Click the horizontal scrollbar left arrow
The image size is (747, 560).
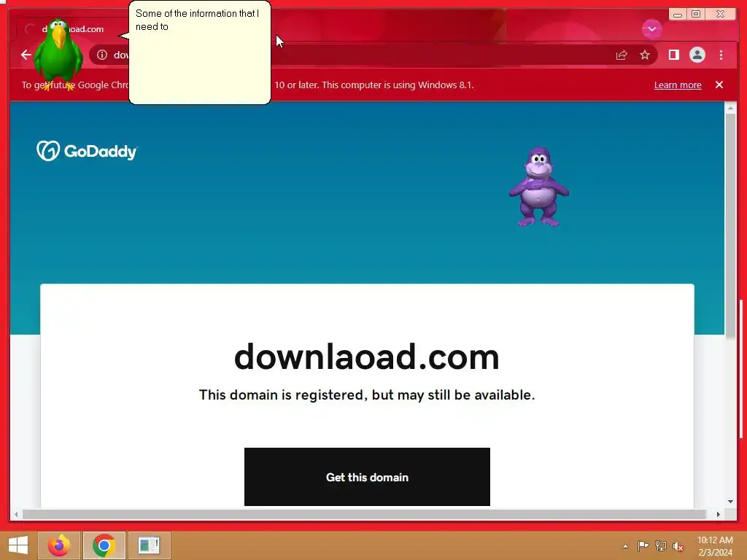16,514
